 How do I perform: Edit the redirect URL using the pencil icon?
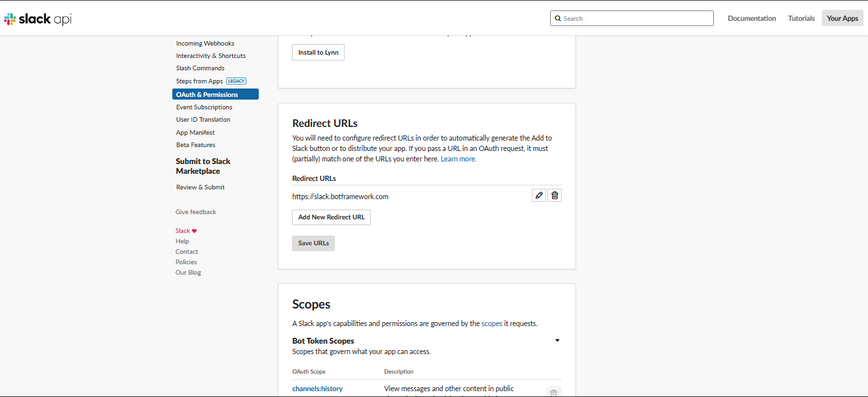[538, 195]
